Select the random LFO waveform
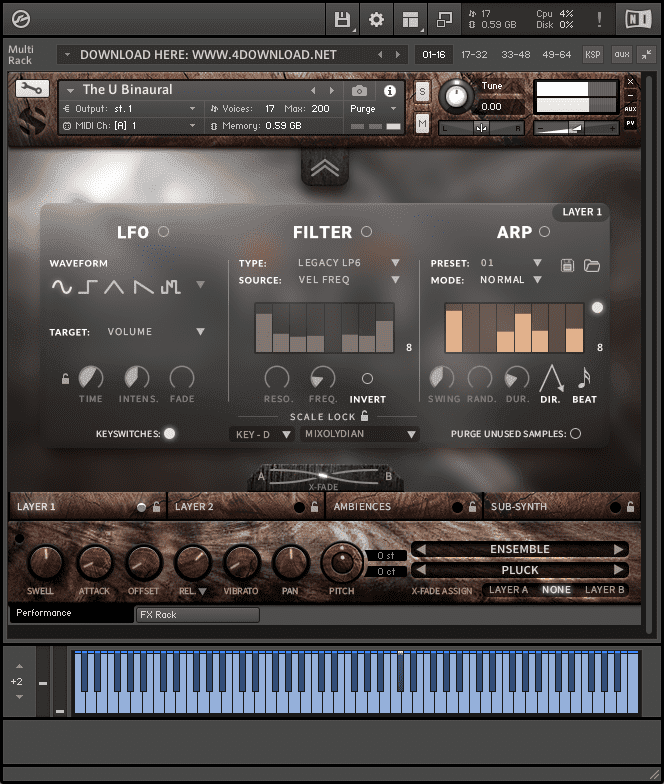This screenshot has width=664, height=784. 170,287
